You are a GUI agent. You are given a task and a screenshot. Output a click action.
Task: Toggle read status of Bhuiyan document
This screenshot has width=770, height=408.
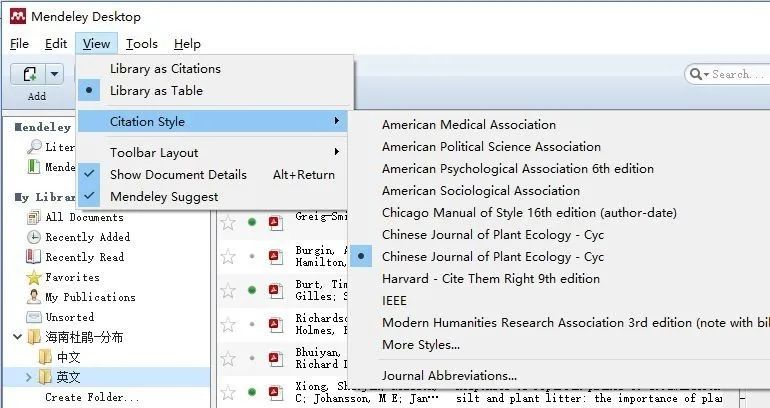coord(252,358)
